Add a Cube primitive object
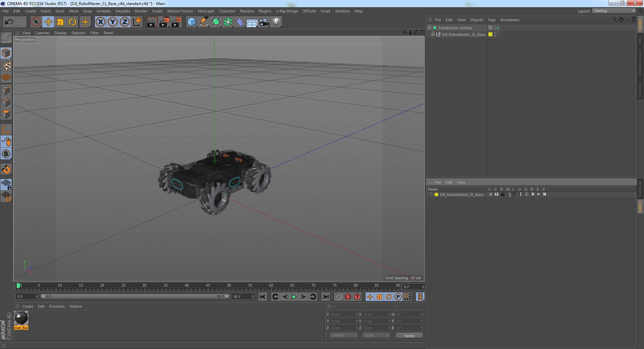This screenshot has height=349, width=644. pos(192,22)
